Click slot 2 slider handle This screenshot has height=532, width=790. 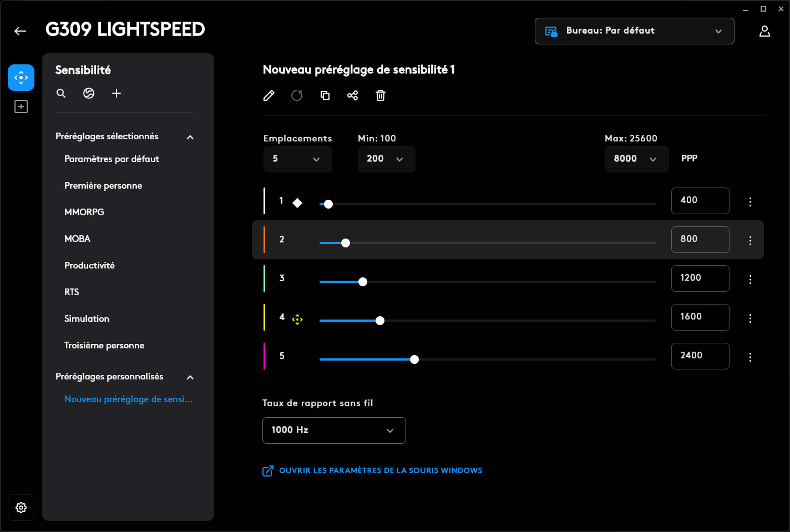pos(346,243)
